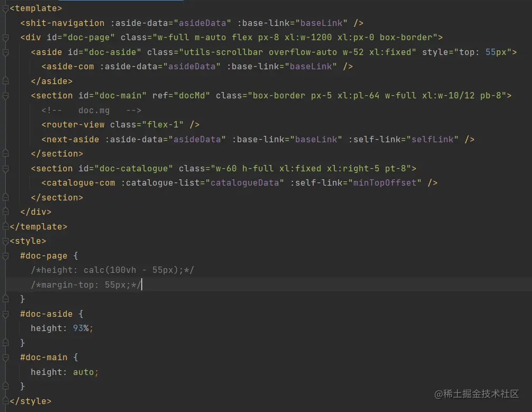This screenshot has height=412, width=532.
Task: Click the id="doc-main" attribute
Action: point(112,96)
